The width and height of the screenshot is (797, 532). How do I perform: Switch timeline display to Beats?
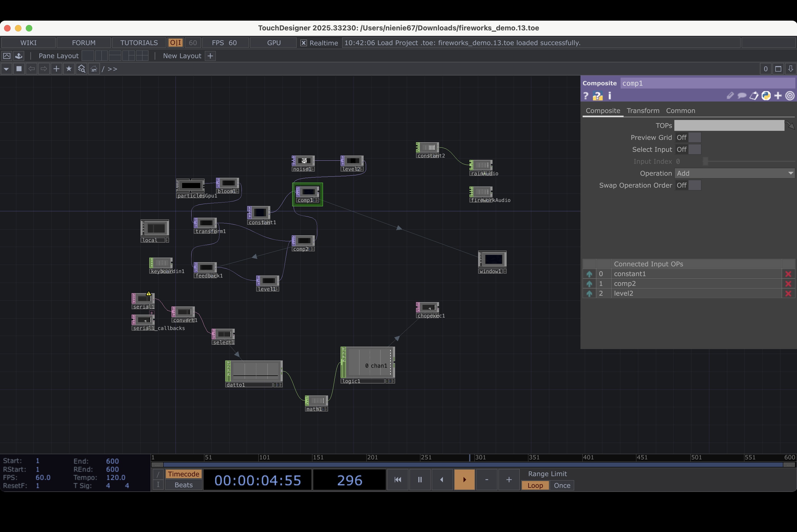click(183, 485)
